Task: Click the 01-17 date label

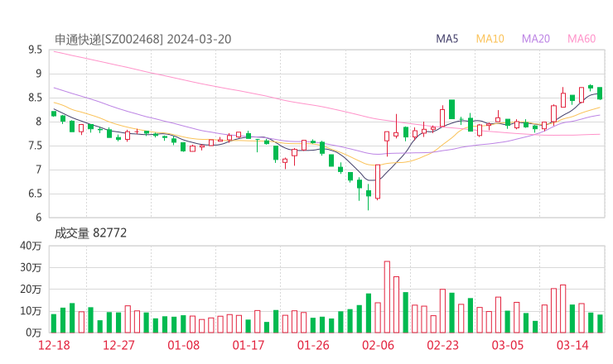Action: pyautogui.click(x=249, y=345)
